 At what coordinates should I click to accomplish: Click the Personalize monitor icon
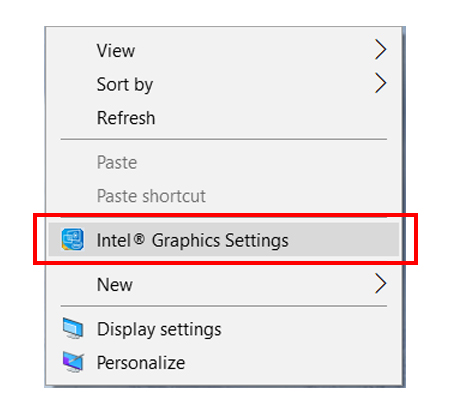73,362
